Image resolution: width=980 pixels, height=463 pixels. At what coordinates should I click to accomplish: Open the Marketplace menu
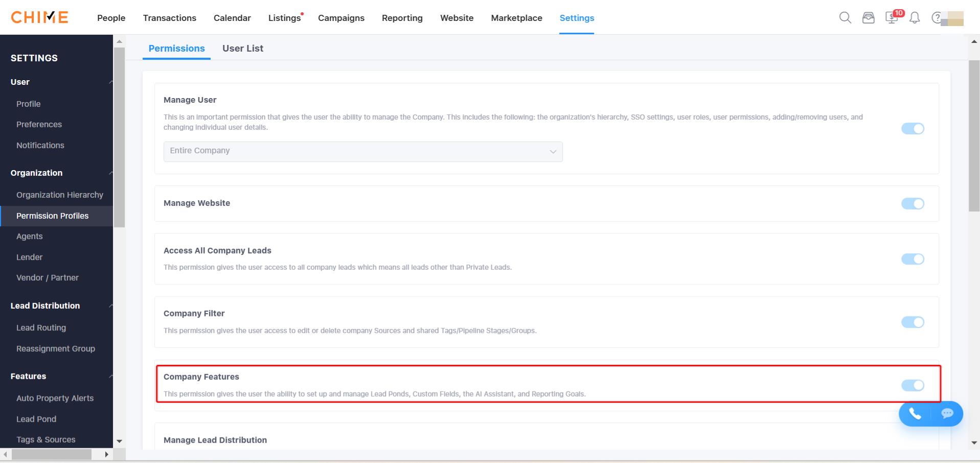click(516, 18)
